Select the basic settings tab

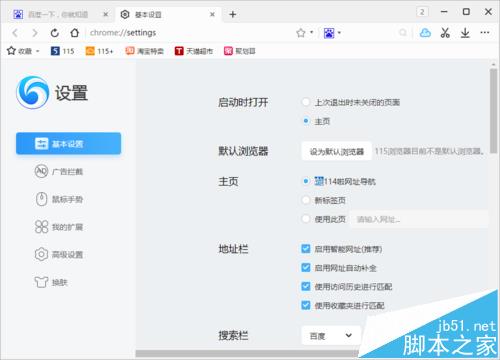(x=167, y=15)
